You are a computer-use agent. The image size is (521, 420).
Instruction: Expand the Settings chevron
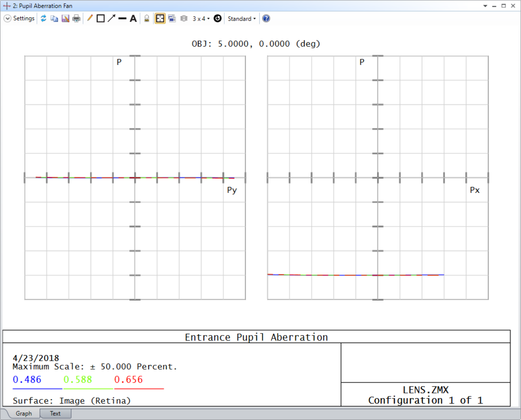[x=7, y=19]
